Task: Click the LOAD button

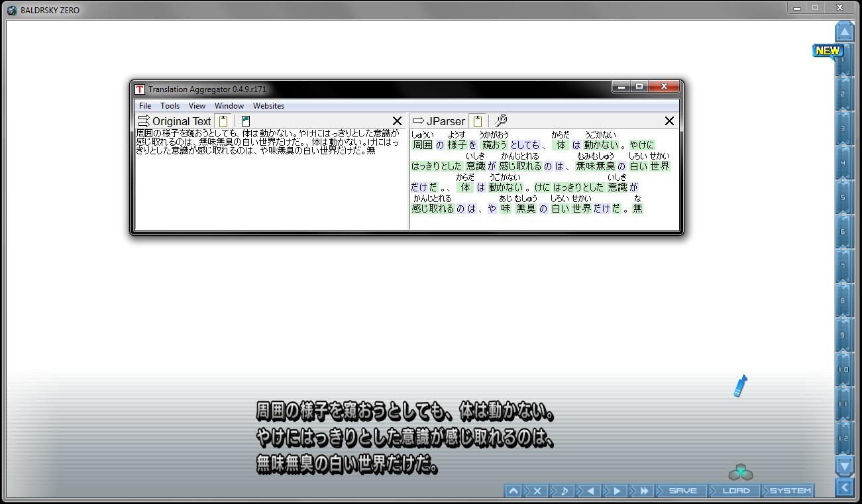Action: 735,491
